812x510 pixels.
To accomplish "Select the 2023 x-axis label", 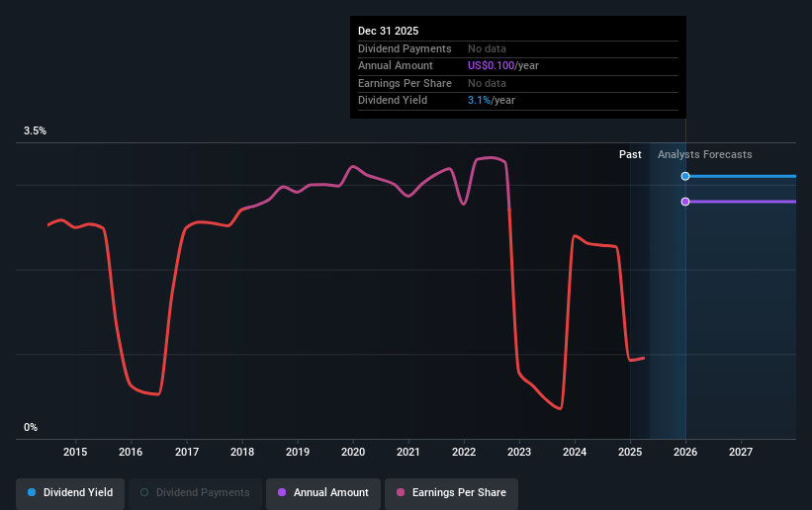I will (519, 452).
